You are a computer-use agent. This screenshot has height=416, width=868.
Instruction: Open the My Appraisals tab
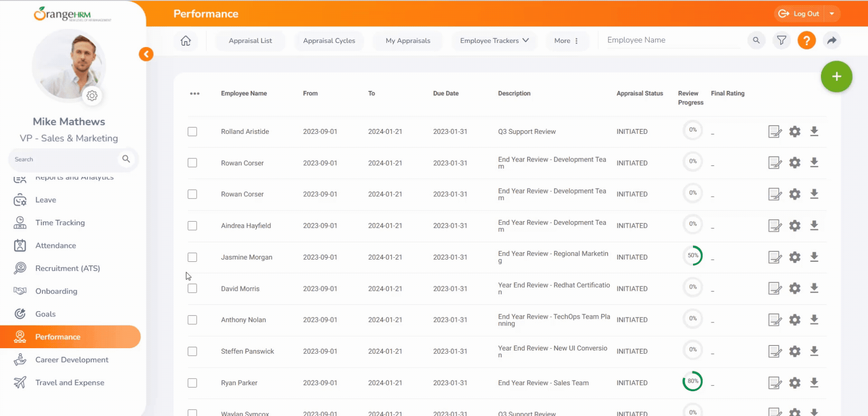pos(408,41)
